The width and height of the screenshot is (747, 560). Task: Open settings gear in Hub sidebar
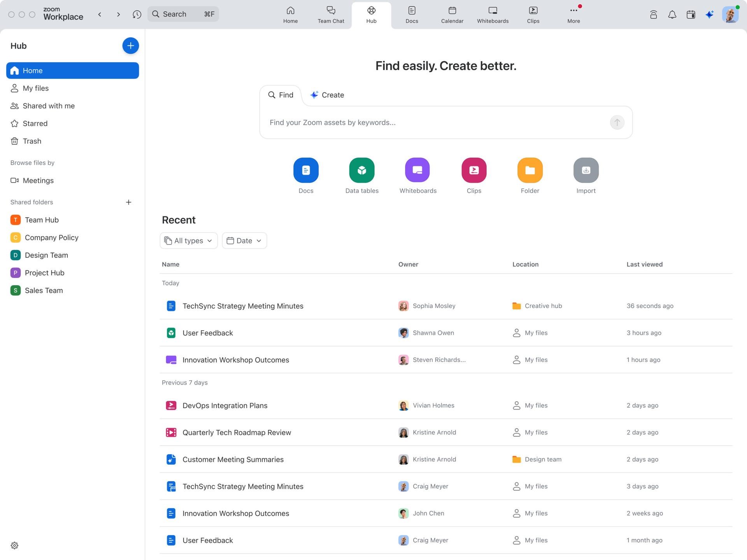pos(14,545)
